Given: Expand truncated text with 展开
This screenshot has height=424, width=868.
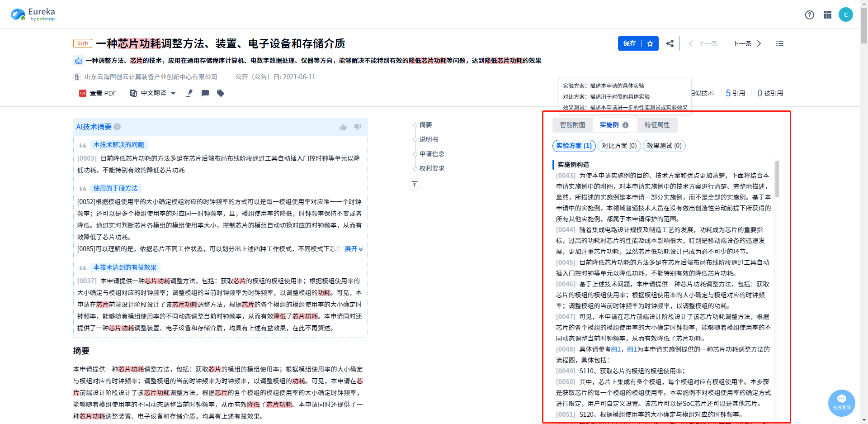Looking at the screenshot, I should pyautogui.click(x=354, y=249).
